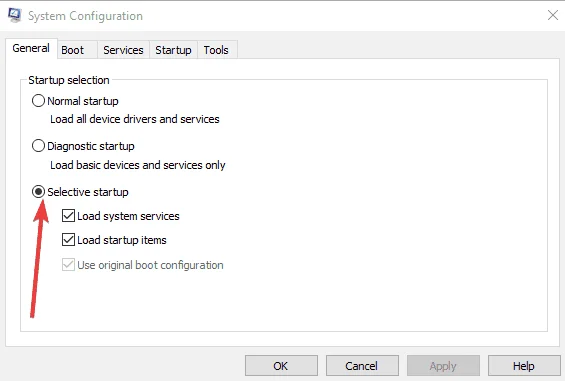Select the Normal startup radio button
This screenshot has width=565, height=381.
coord(38,101)
